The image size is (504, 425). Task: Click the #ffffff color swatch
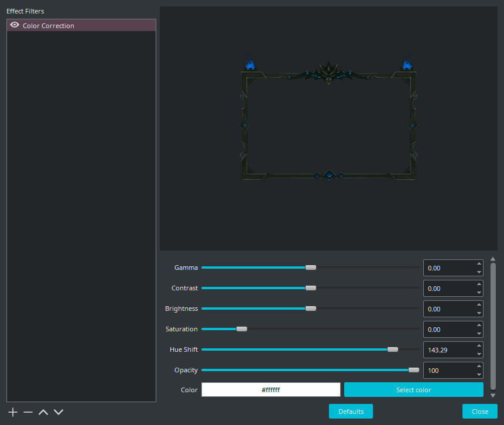pos(270,390)
